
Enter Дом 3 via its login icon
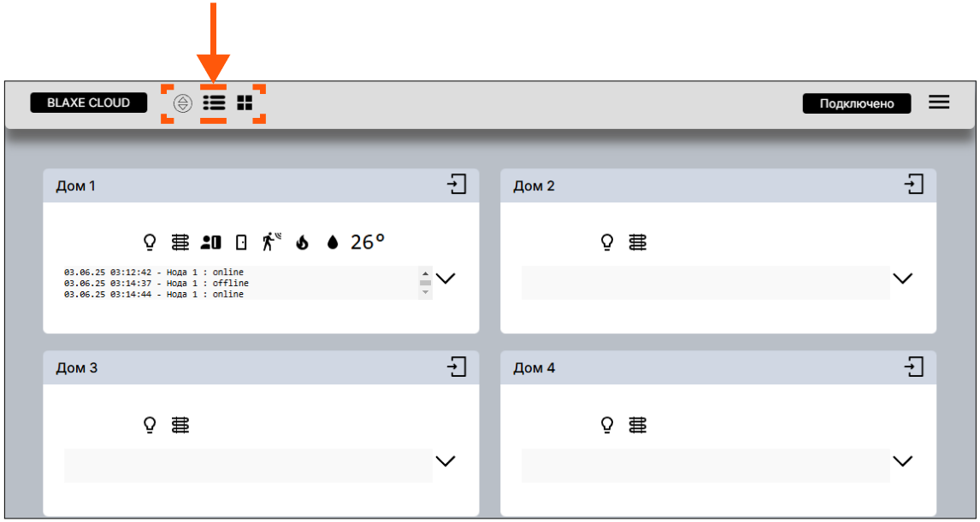tap(458, 367)
